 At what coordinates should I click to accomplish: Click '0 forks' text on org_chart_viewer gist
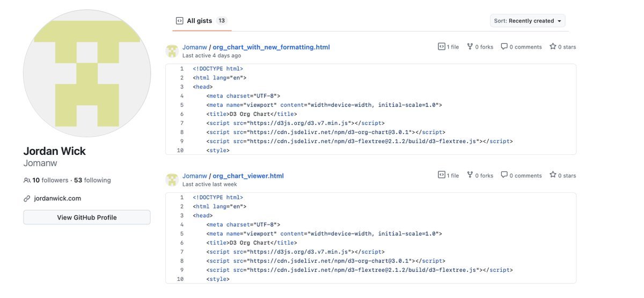pos(484,175)
